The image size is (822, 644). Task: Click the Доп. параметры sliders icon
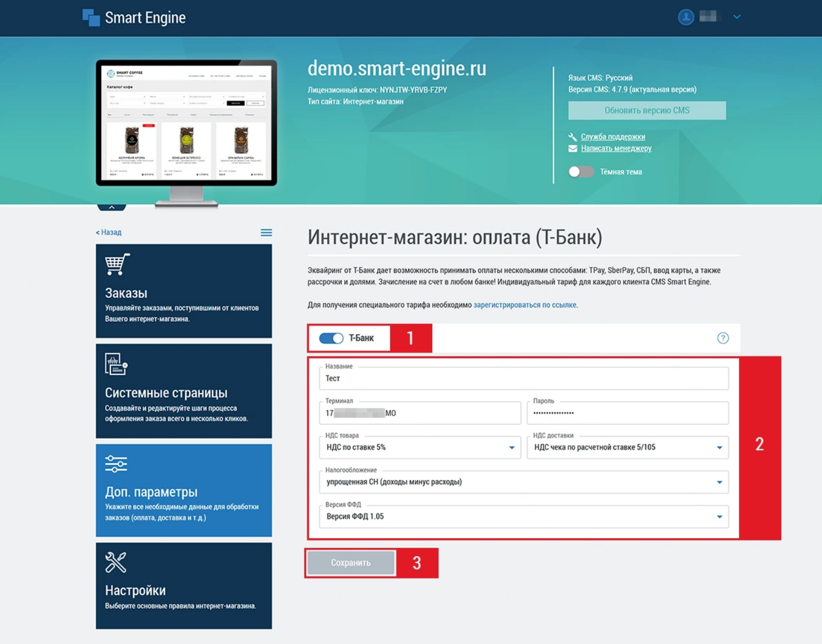[116, 464]
